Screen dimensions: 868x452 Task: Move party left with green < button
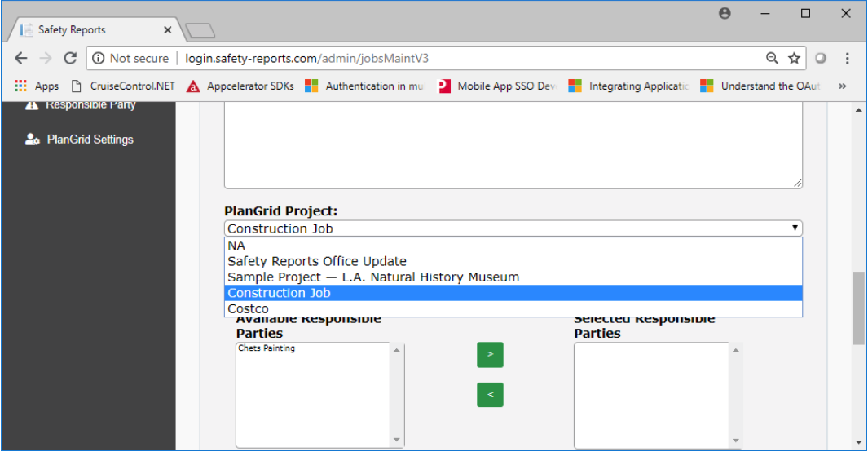(x=490, y=394)
